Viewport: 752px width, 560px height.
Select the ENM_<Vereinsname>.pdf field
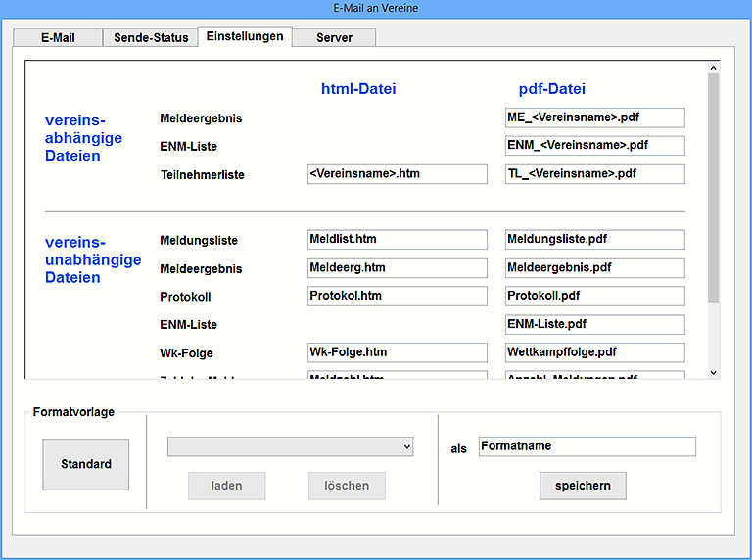point(594,146)
